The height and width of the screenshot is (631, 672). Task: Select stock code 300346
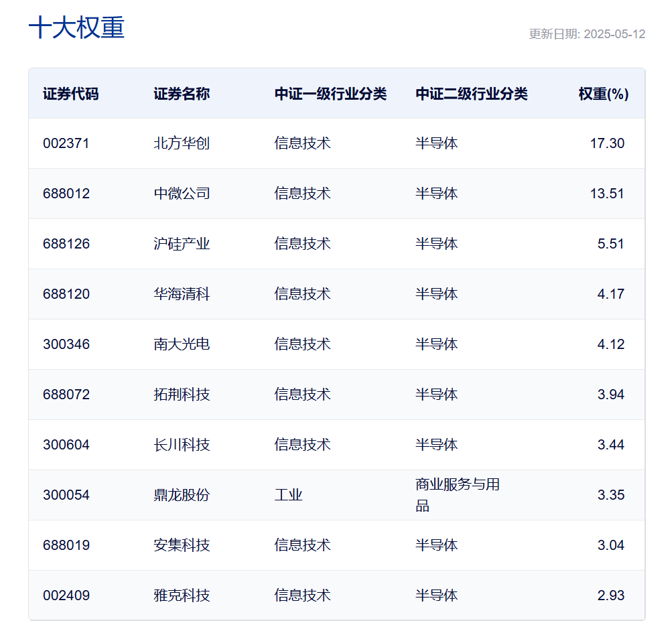pyautogui.click(x=66, y=344)
